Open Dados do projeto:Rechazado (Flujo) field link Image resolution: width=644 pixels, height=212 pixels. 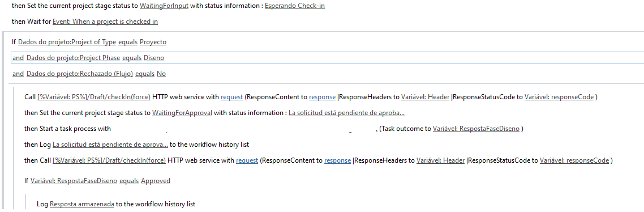(80, 74)
